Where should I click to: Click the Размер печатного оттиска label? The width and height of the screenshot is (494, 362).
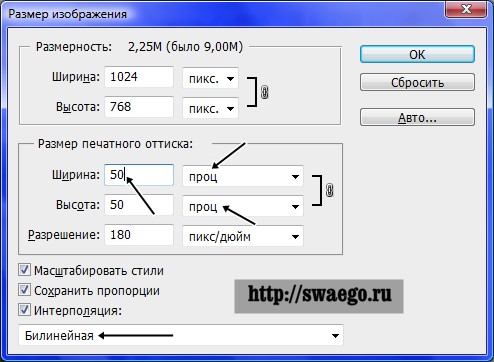[115, 144]
